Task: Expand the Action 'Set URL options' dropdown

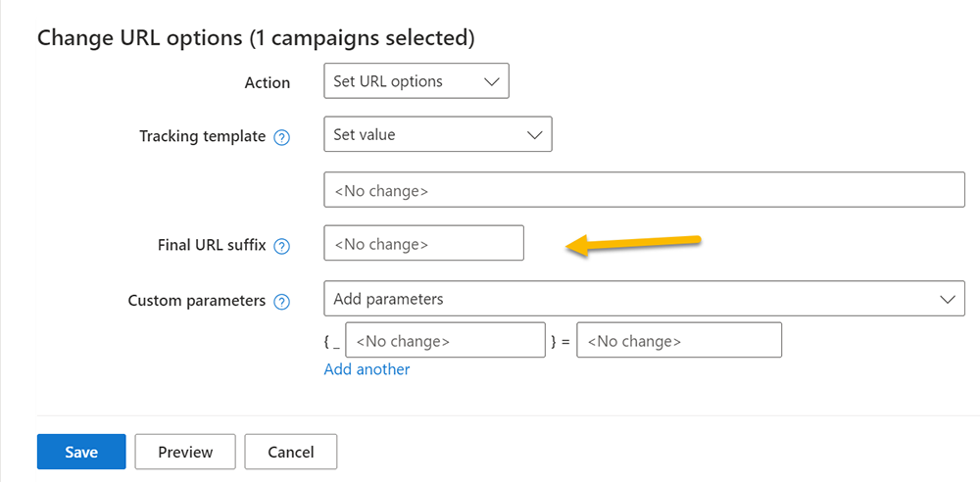Action: tap(416, 81)
